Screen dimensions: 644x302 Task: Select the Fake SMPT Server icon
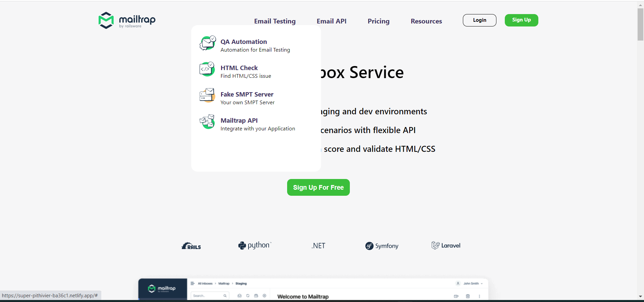[207, 96]
